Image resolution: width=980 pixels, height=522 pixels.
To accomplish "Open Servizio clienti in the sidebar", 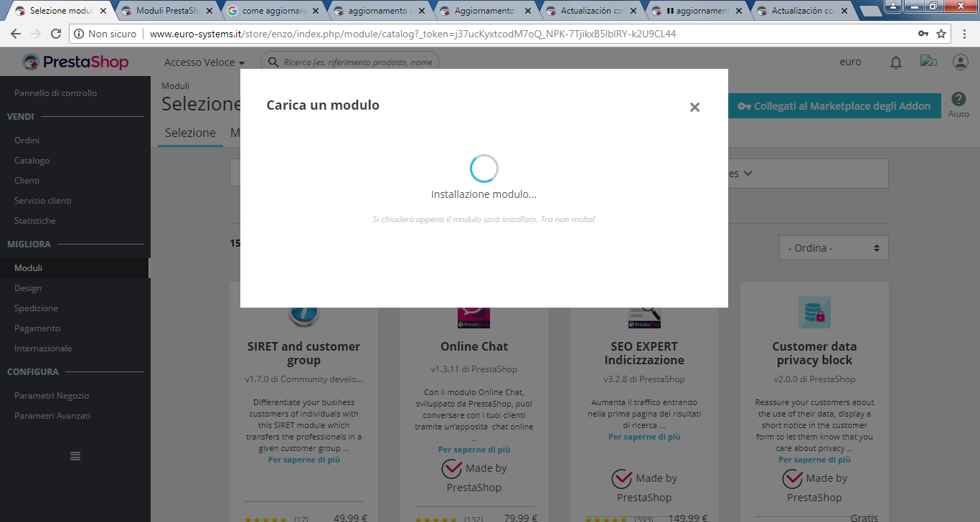I will point(43,201).
